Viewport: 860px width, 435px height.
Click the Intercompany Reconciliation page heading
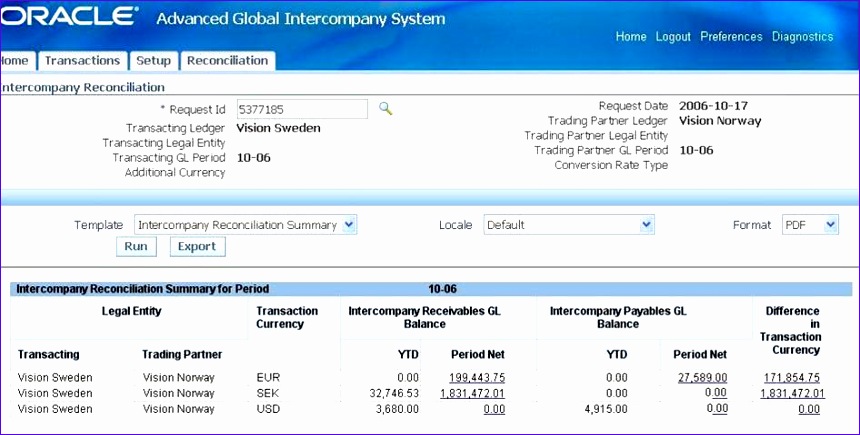click(x=82, y=87)
